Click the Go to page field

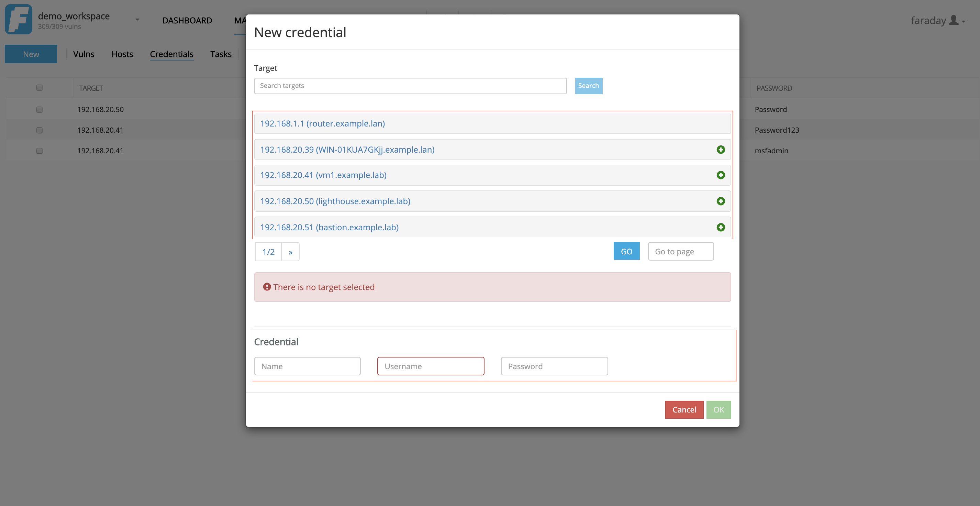(680, 252)
